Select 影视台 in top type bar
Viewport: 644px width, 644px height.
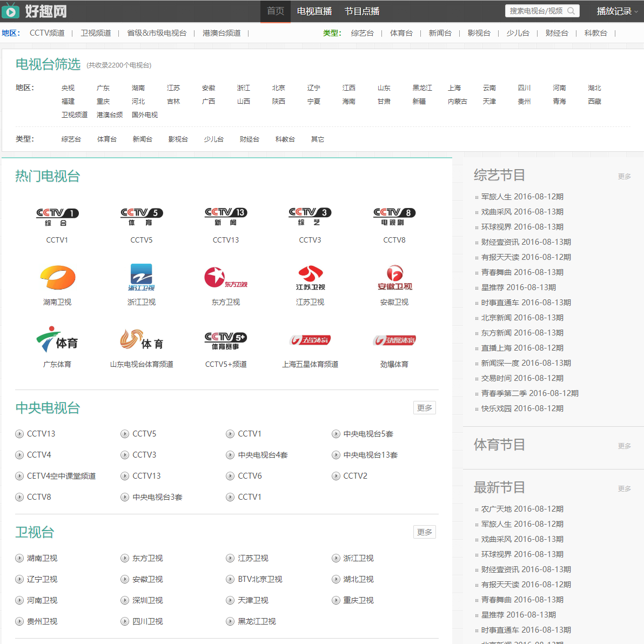coord(479,33)
